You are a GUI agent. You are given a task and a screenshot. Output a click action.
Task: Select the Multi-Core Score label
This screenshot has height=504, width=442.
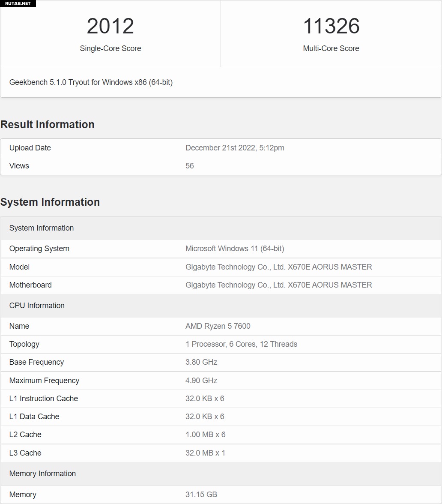[x=331, y=48]
